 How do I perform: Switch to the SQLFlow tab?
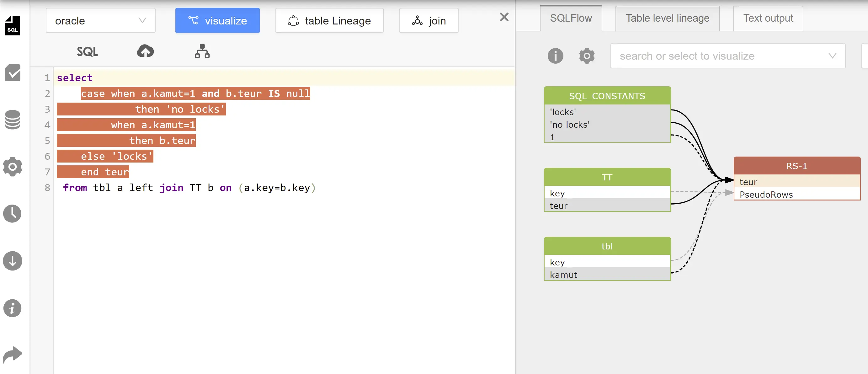point(571,18)
